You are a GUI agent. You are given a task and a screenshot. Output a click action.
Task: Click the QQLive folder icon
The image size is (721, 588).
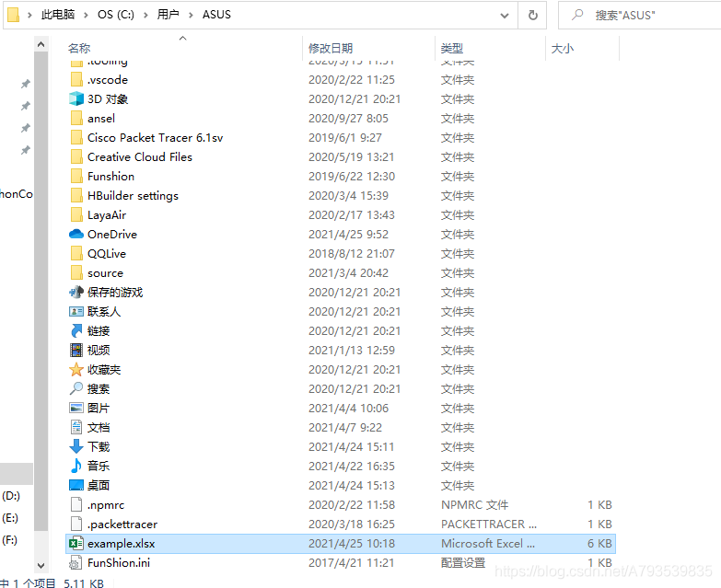76,254
